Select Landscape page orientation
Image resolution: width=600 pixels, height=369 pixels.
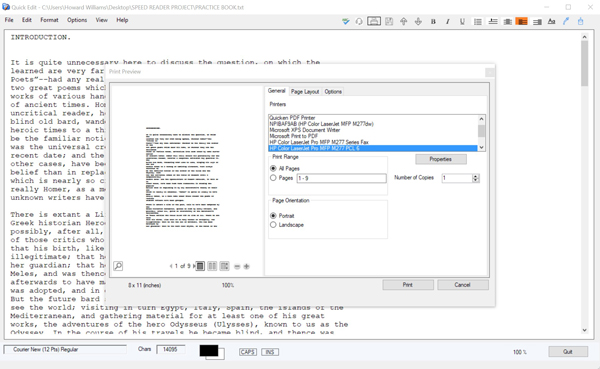coord(273,225)
